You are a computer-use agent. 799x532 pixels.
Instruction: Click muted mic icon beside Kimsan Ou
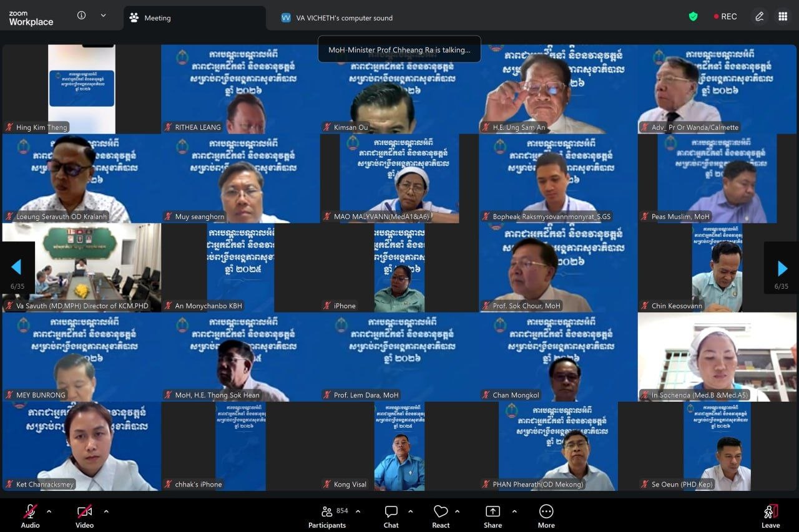[327, 127]
